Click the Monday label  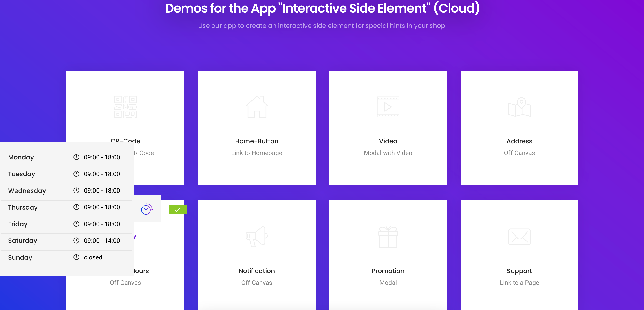click(21, 157)
